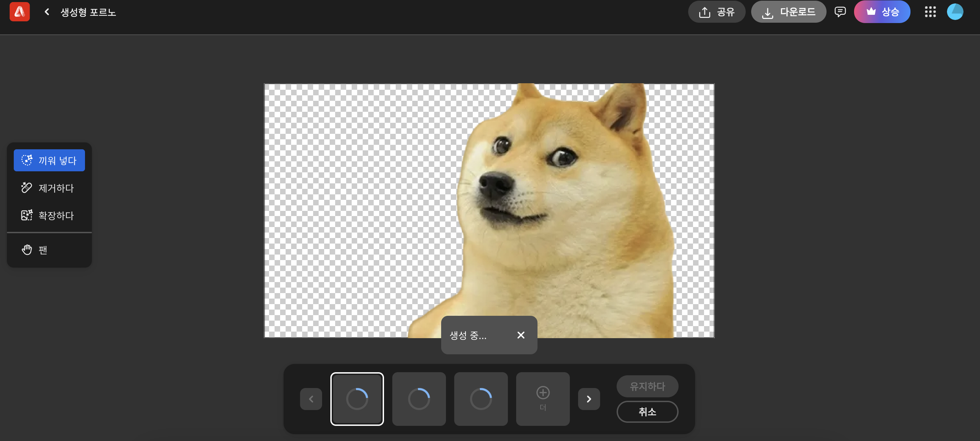
Task: Go to next variations with right chevron
Action: (x=589, y=399)
